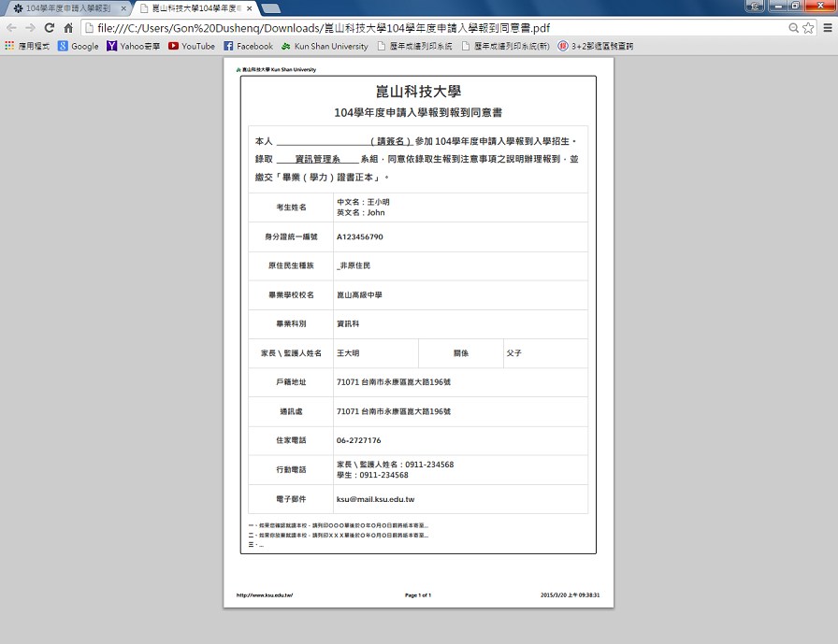838x644 pixels.
Task: Click the signature line labeled 請簽名
Action: pos(343,141)
